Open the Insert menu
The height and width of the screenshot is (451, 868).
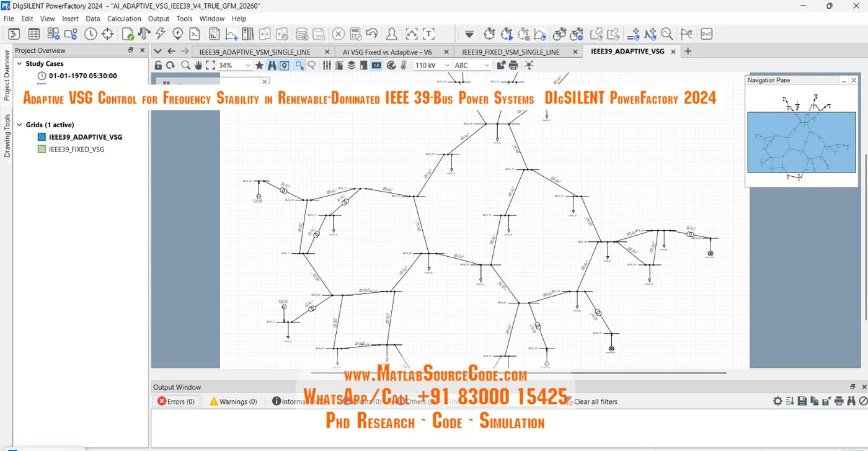pyautogui.click(x=70, y=19)
